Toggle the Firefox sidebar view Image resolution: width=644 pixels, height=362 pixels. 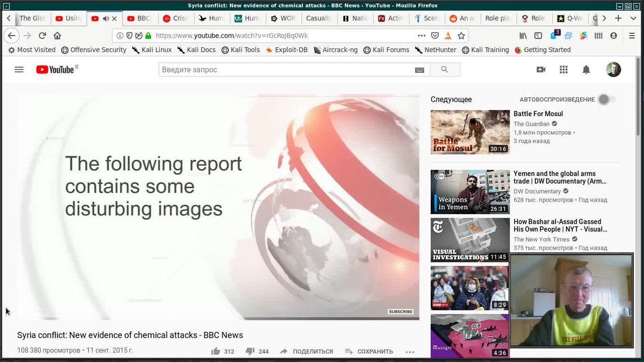pos(538,36)
